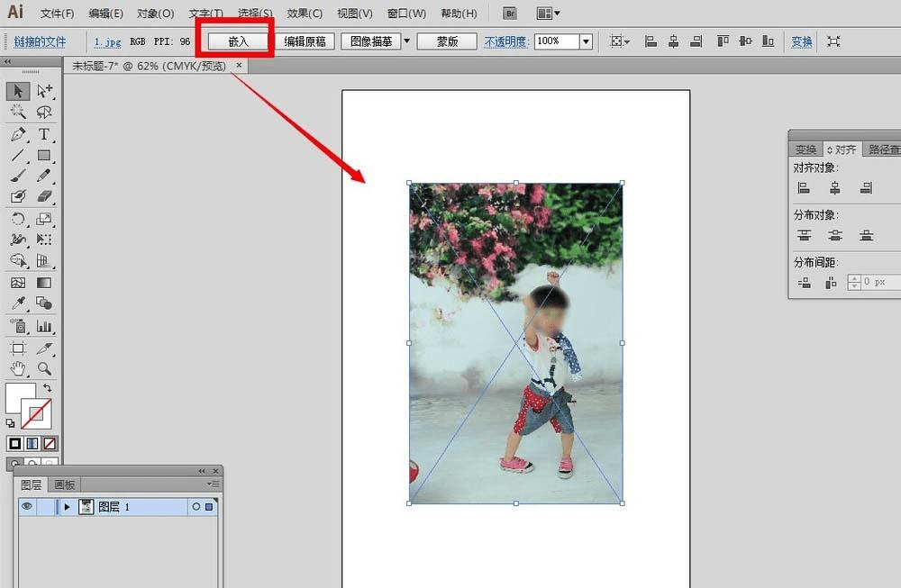Click the 嵌入 button
Viewport: 901px width, 588px height.
(237, 41)
